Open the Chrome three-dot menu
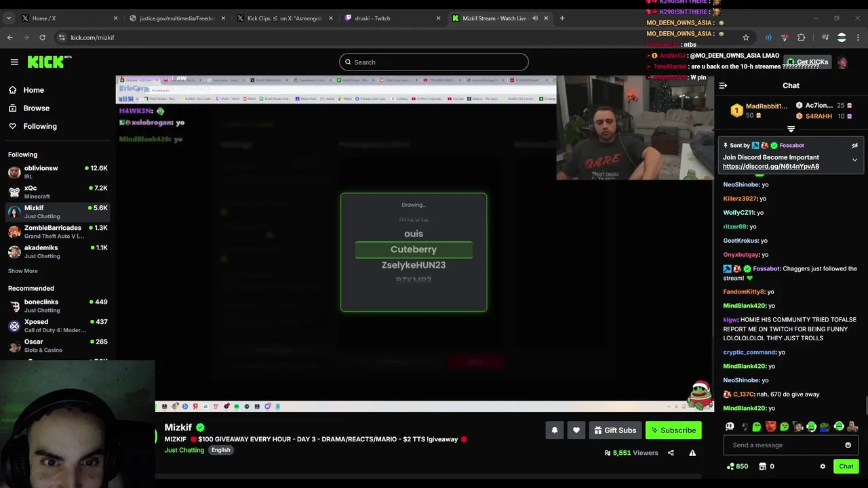The height and width of the screenshot is (488, 868). pyautogui.click(x=858, y=37)
